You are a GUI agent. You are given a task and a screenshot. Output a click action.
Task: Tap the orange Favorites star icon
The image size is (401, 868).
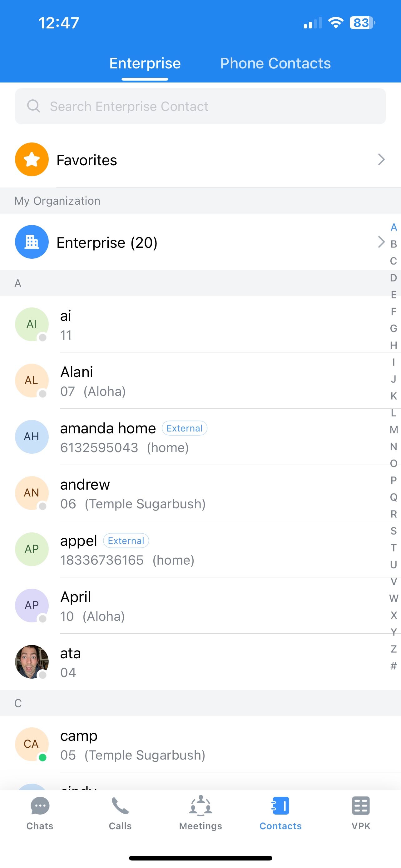coord(32,159)
